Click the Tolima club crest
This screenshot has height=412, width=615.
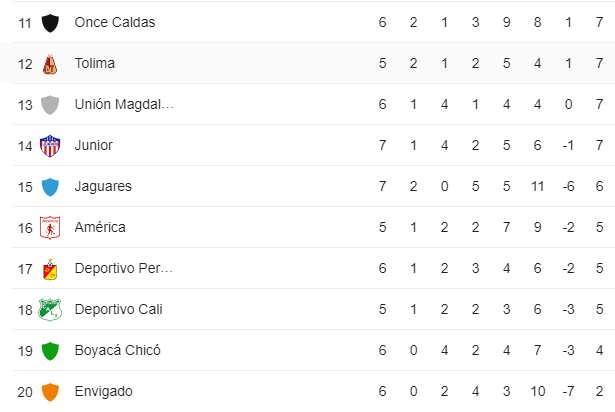[x=50, y=64]
